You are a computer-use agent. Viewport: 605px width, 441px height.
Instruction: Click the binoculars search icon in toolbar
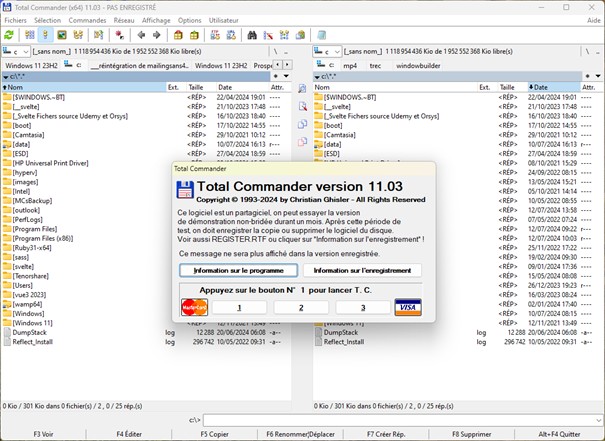pos(252,35)
